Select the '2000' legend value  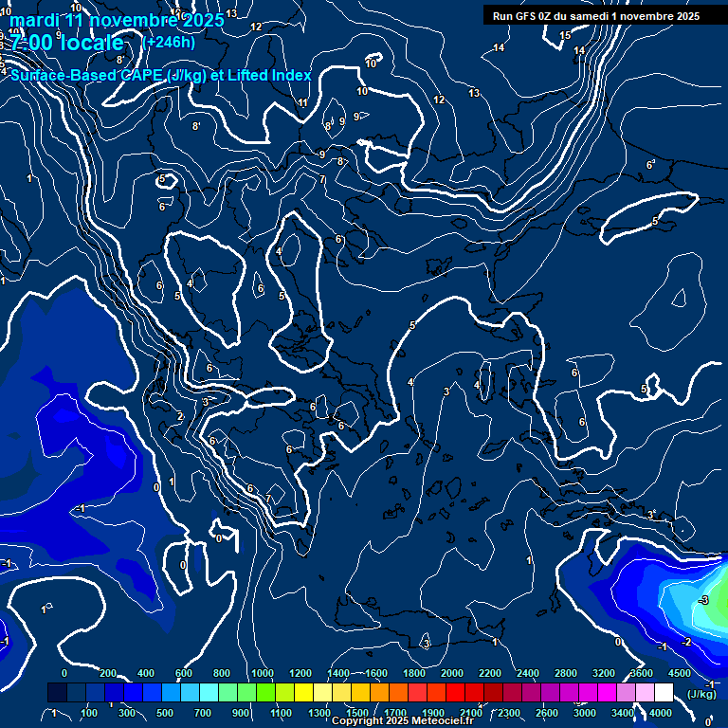[452, 673]
